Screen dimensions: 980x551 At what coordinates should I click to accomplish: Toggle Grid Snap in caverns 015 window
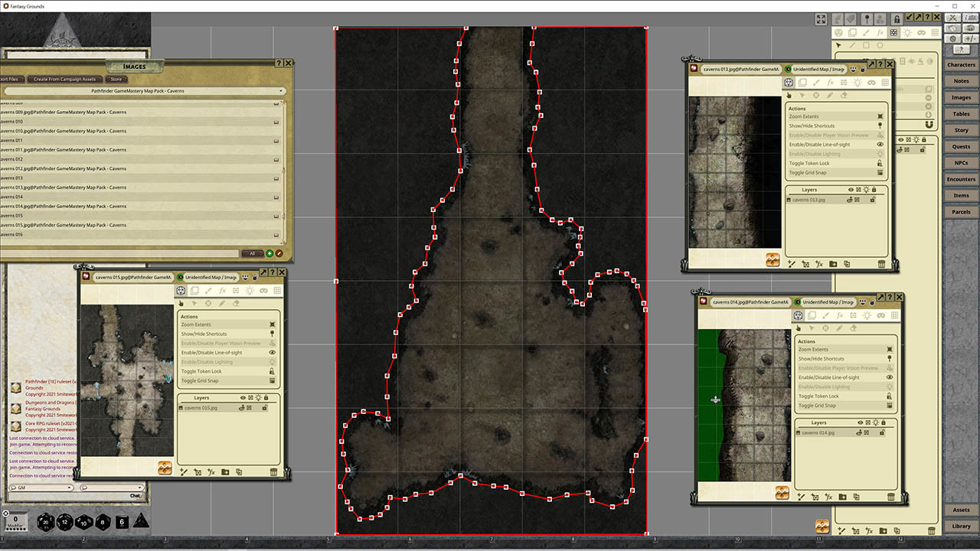pos(272,380)
